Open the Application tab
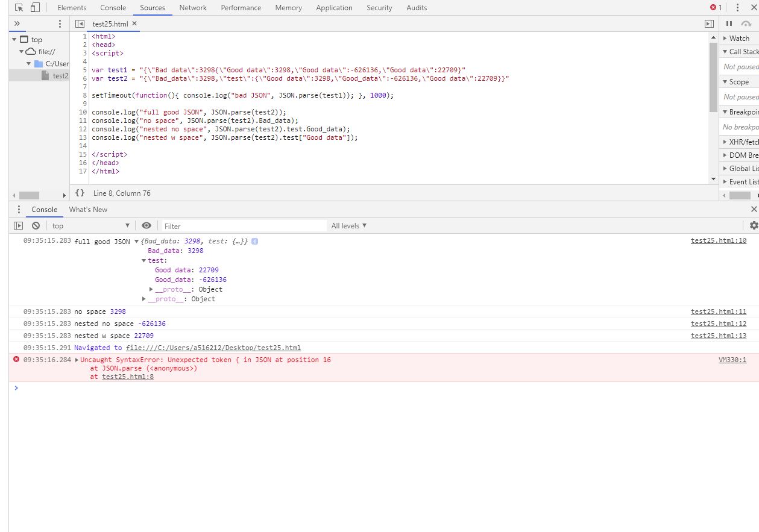Image resolution: width=759 pixels, height=532 pixels. coord(334,8)
